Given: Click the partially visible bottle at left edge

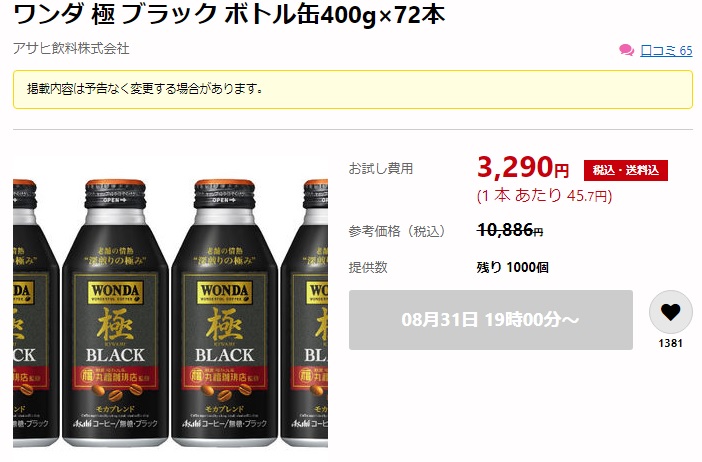Looking at the screenshot, I should 36,312.
